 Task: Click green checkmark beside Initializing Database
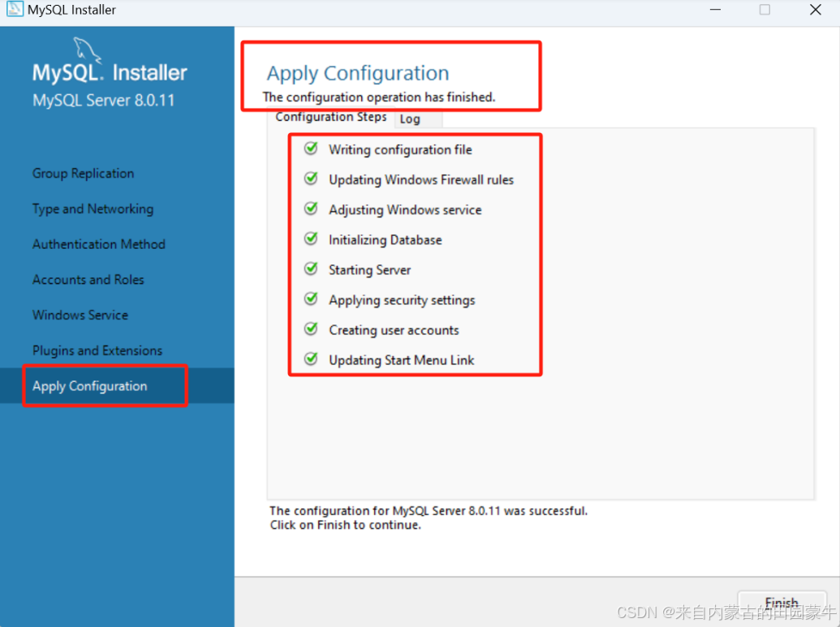[x=312, y=238]
